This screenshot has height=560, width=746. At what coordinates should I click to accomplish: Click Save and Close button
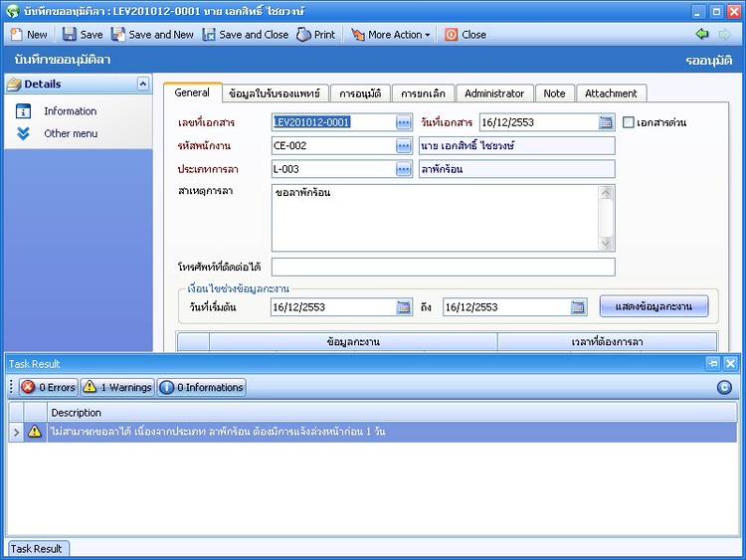(245, 34)
